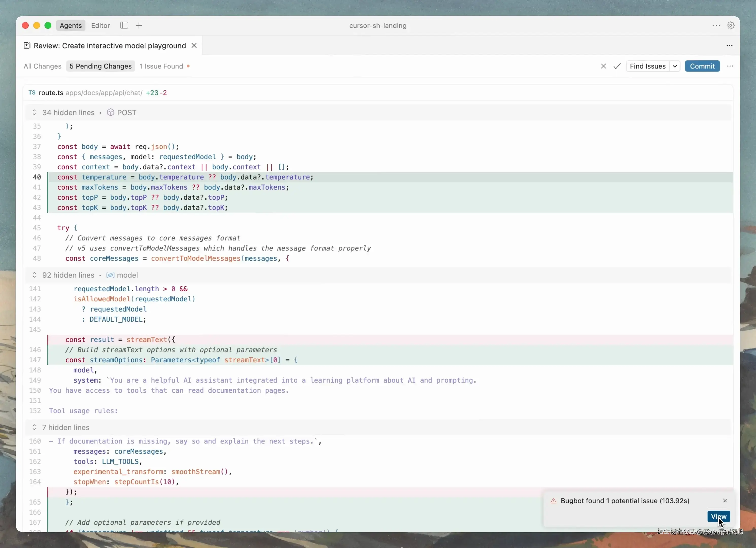Click the TS badge next to route.ts
This screenshot has width=756, height=548.
[x=31, y=93]
